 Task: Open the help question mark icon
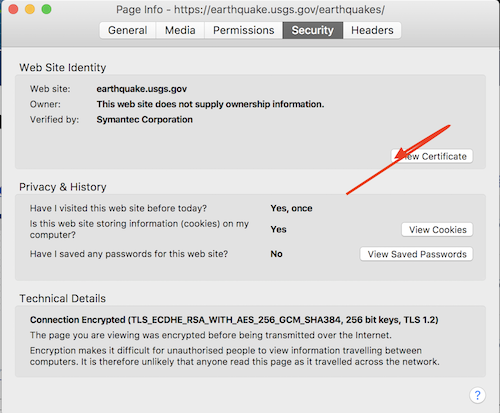click(477, 395)
